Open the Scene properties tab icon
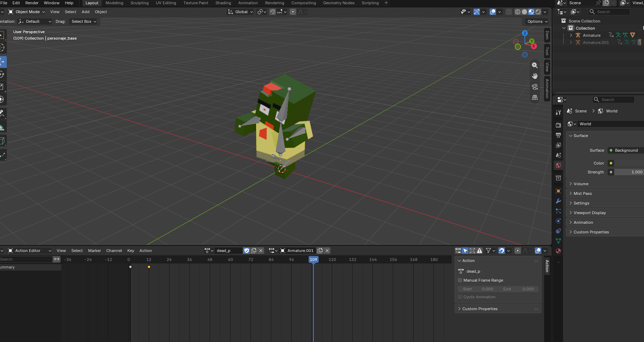The height and width of the screenshot is (342, 644). (x=558, y=155)
